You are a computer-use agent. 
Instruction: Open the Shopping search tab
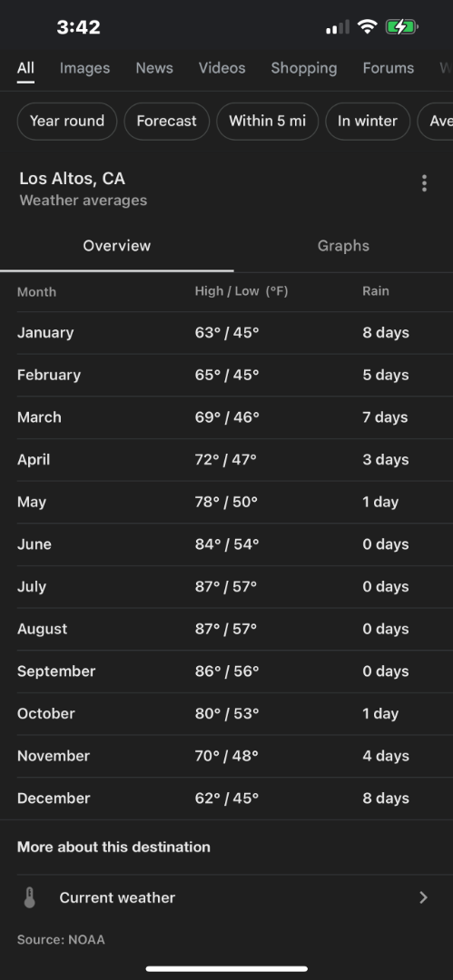pos(304,68)
